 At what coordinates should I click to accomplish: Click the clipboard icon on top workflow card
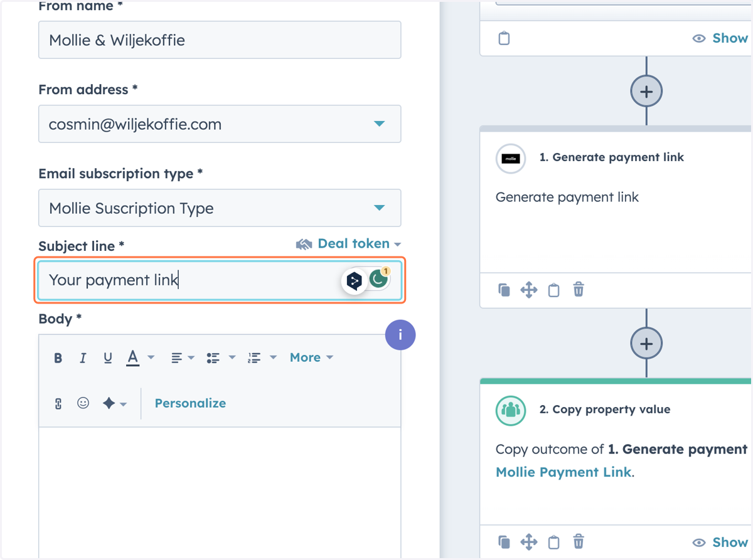(504, 38)
